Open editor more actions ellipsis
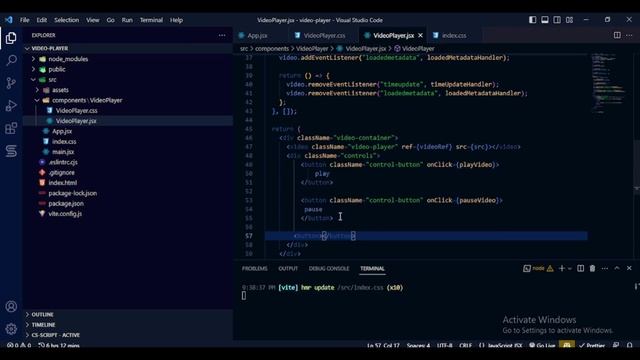 pyautogui.click(x=629, y=36)
